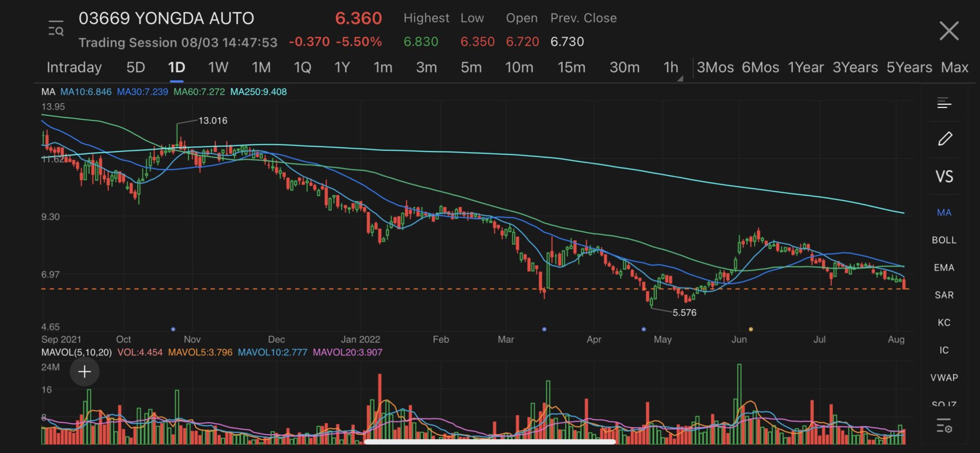Open the chart lines menu icon
The width and height of the screenshot is (980, 453).
[x=944, y=103]
